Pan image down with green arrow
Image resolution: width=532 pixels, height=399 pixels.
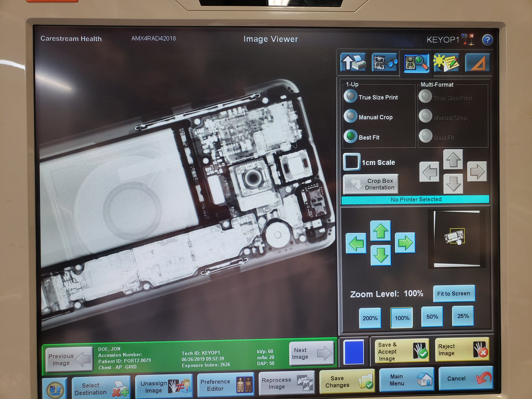point(380,255)
